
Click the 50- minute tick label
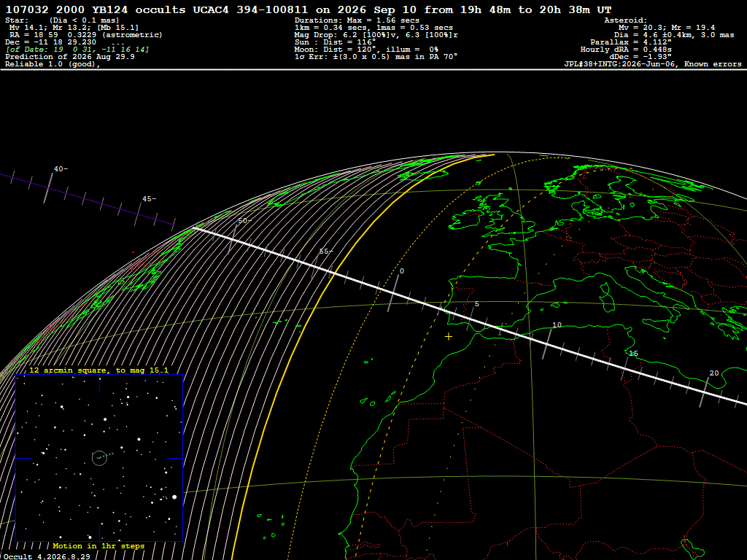coord(245,221)
